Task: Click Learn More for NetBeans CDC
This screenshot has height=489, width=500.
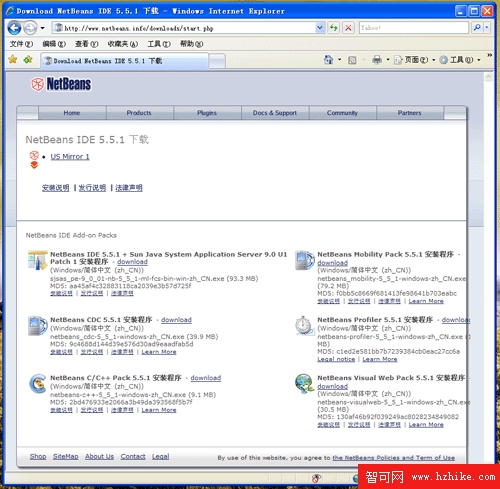Action: (159, 352)
